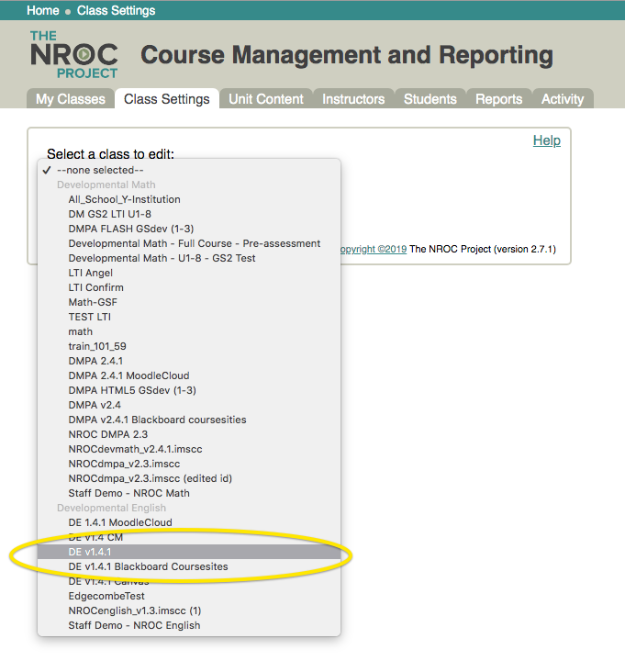Open the Copyright ©2019 link

point(374,249)
